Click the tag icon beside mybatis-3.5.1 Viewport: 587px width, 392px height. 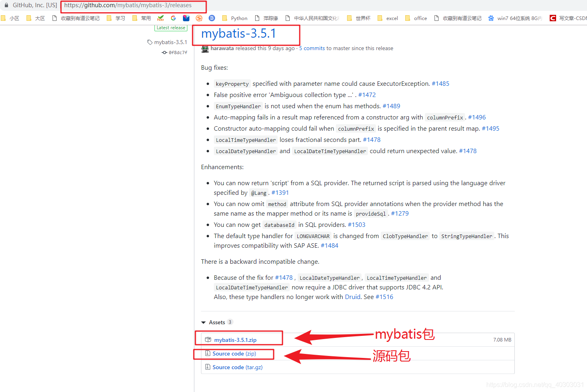[x=150, y=42]
